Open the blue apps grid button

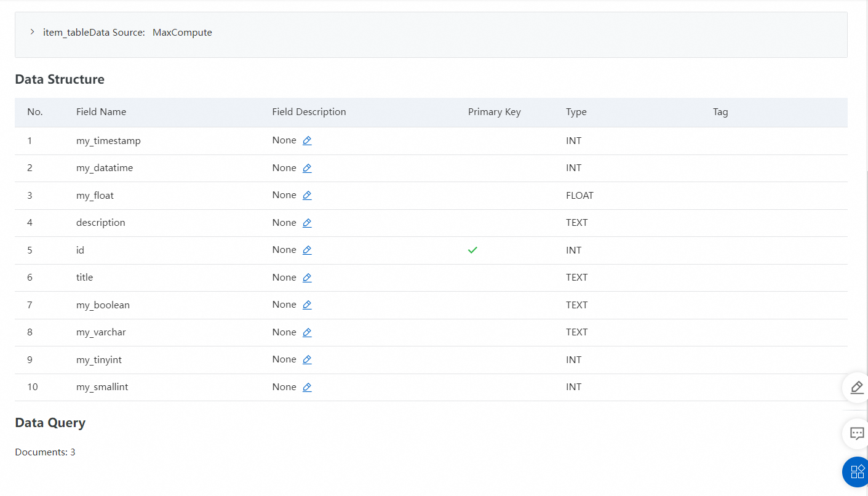pyautogui.click(x=856, y=472)
